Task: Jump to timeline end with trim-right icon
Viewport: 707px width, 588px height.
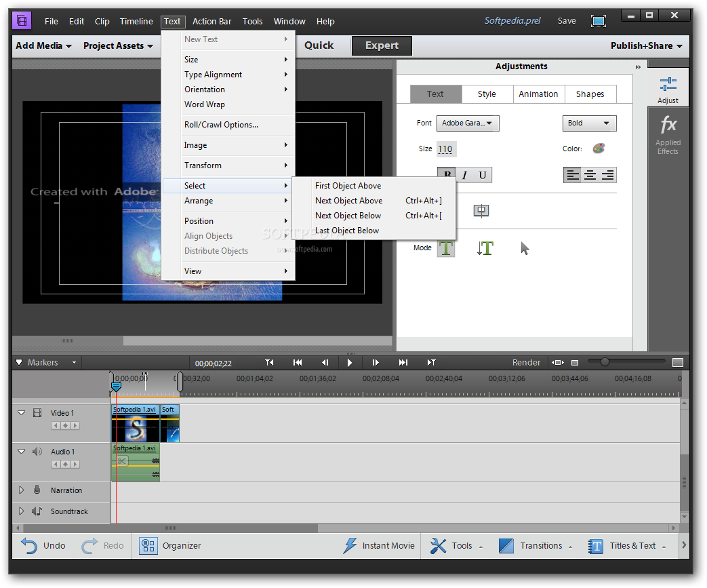Action: [432, 362]
